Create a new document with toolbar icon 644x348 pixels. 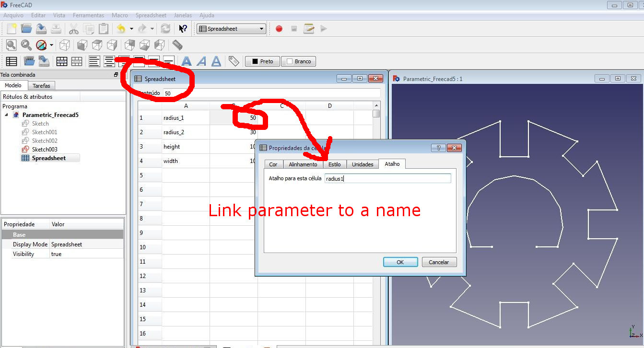[x=12, y=29]
